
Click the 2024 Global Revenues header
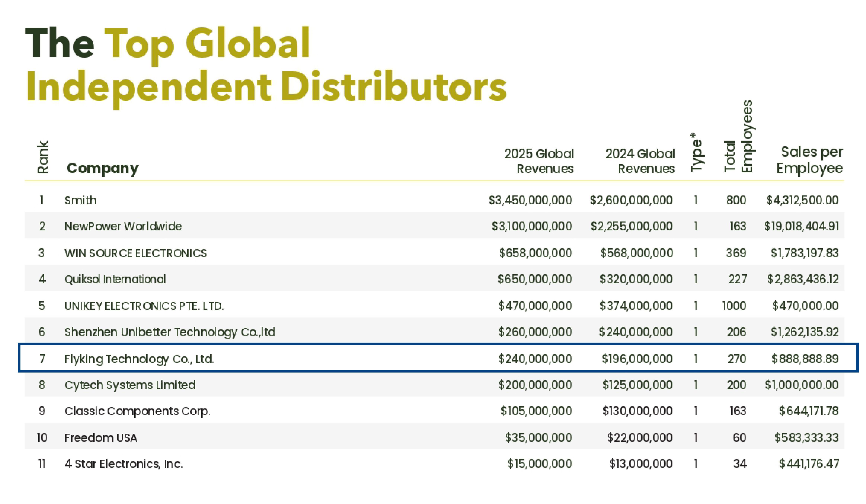click(640, 161)
